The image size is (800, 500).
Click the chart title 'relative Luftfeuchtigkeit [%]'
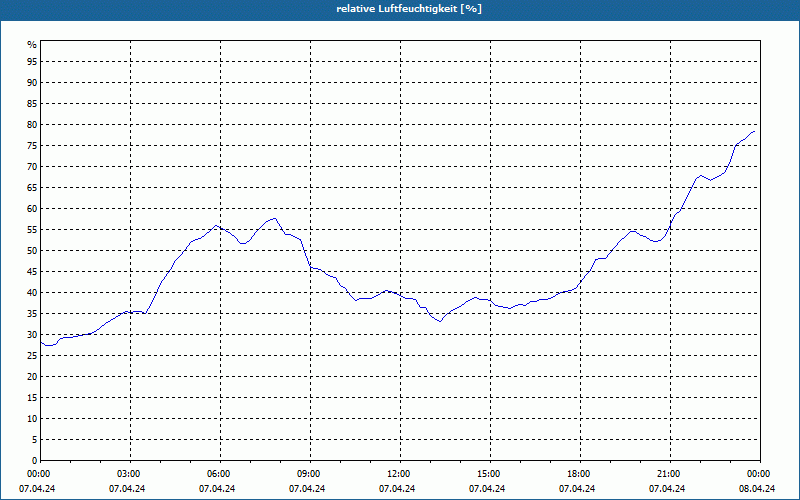point(409,9)
